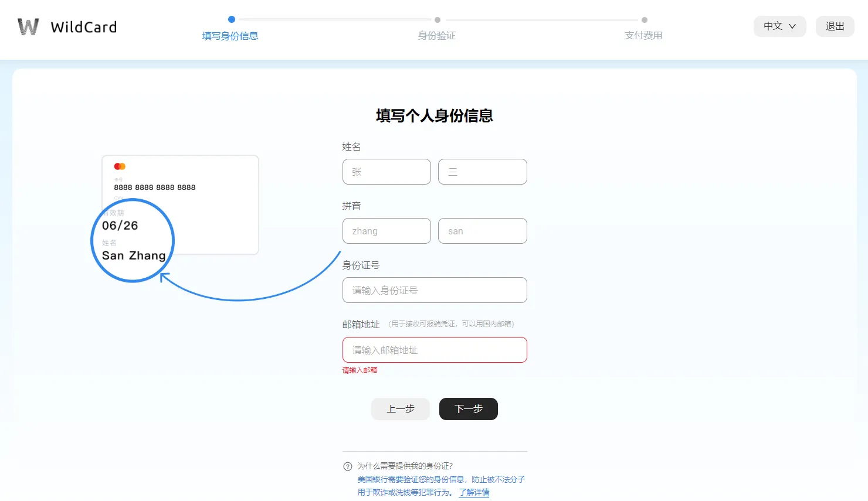868x501 pixels.
Task: Click the pinyin zhang input field
Action: tap(386, 231)
